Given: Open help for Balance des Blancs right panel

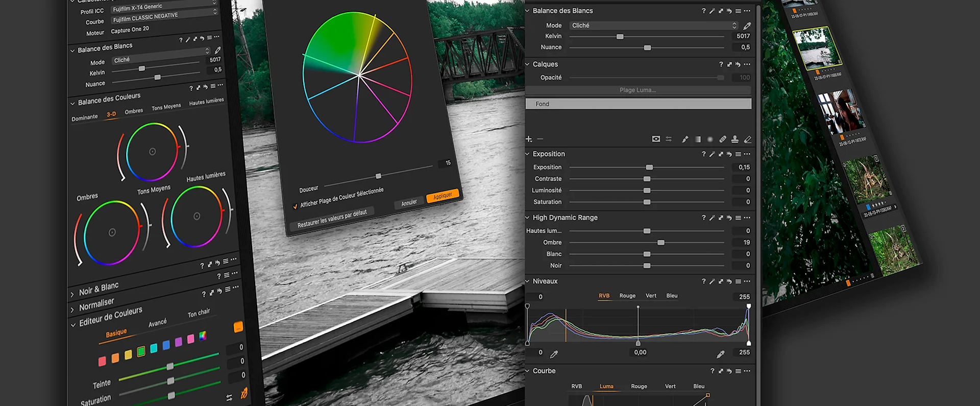Looking at the screenshot, I should click(704, 11).
